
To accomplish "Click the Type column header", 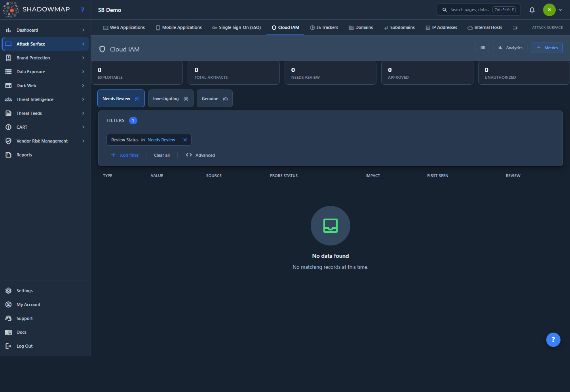I will pyautogui.click(x=108, y=175).
